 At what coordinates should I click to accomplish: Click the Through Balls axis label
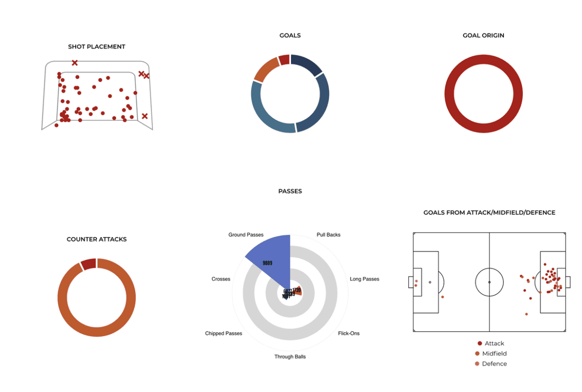(x=290, y=357)
